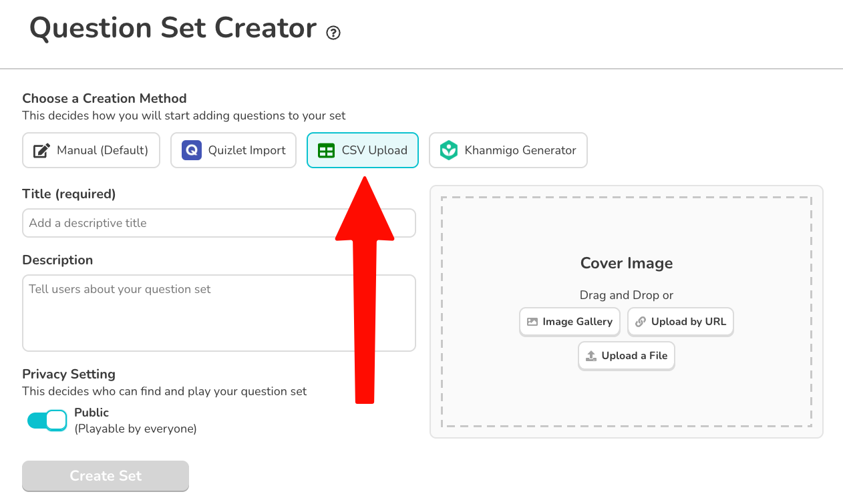The width and height of the screenshot is (843, 504).
Task: Click the Upload a File button
Action: click(x=627, y=356)
